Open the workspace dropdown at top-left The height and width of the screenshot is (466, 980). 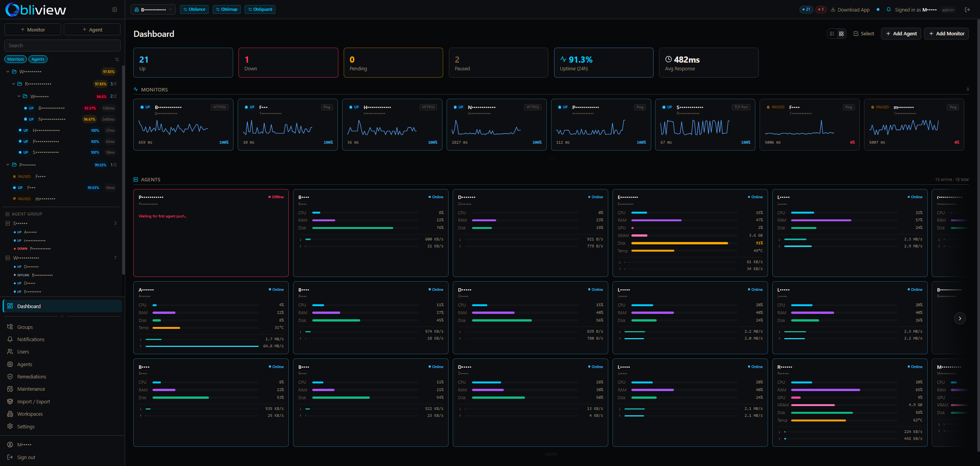coord(153,9)
